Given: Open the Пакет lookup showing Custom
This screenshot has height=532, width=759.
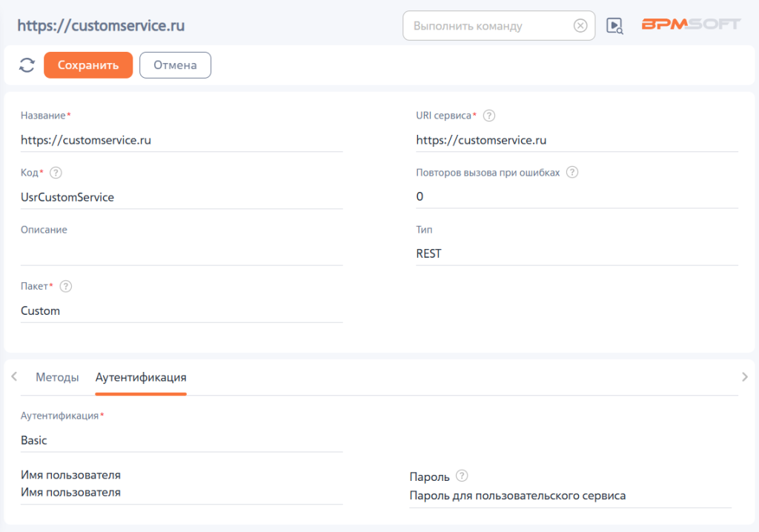Looking at the screenshot, I should pos(182,310).
